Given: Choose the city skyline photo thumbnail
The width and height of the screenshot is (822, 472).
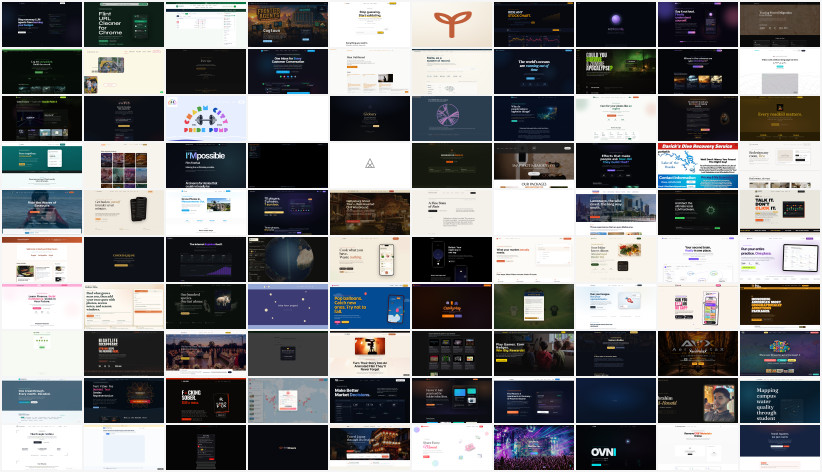Looking at the screenshot, I should [616, 212].
